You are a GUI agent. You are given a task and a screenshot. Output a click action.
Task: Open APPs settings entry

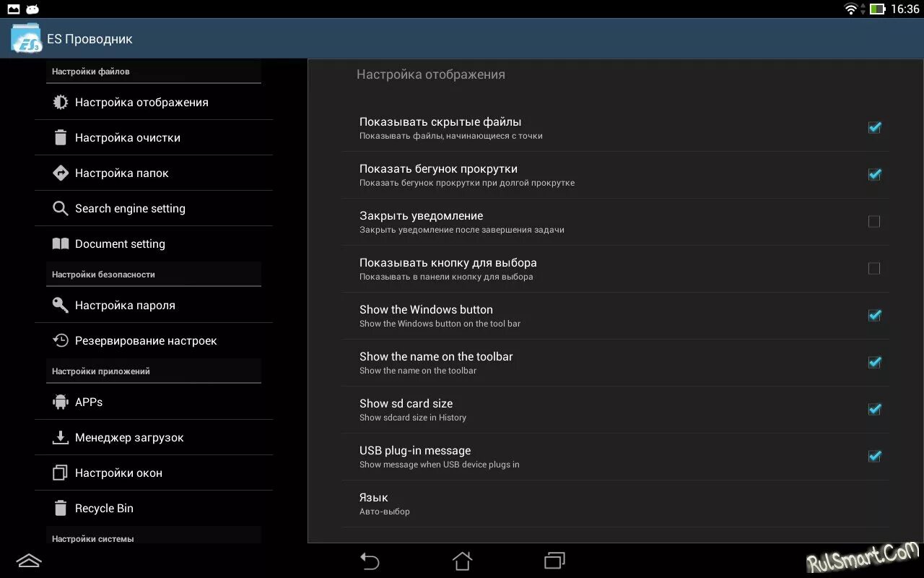154,402
